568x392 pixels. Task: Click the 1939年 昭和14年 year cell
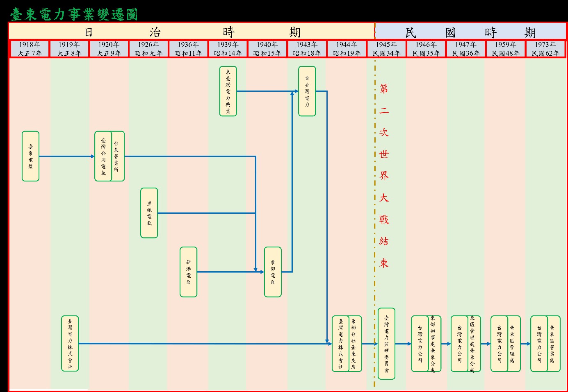228,49
